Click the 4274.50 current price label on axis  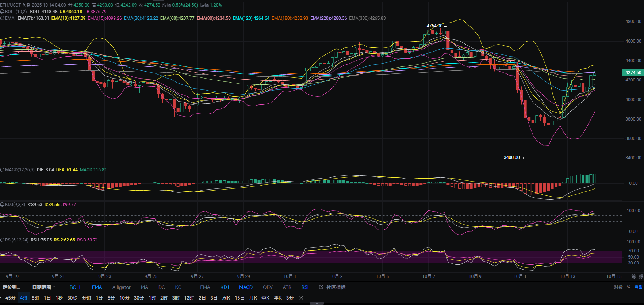click(633, 73)
